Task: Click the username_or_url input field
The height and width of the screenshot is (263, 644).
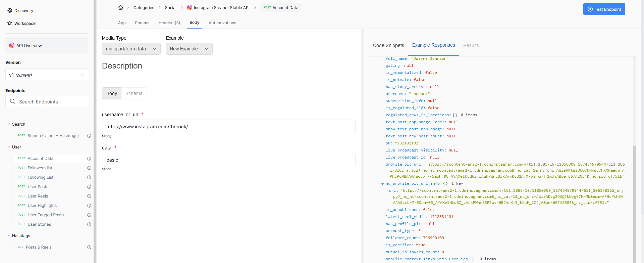Action: [x=229, y=126]
